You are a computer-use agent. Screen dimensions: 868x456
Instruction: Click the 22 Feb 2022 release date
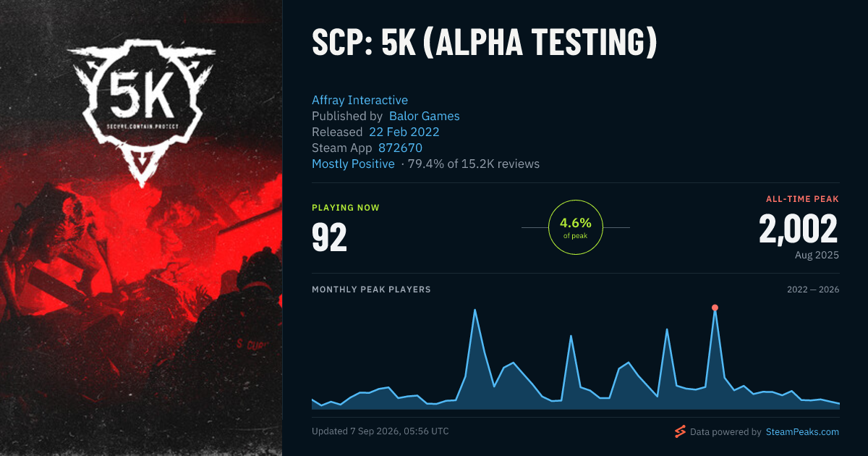pyautogui.click(x=404, y=132)
